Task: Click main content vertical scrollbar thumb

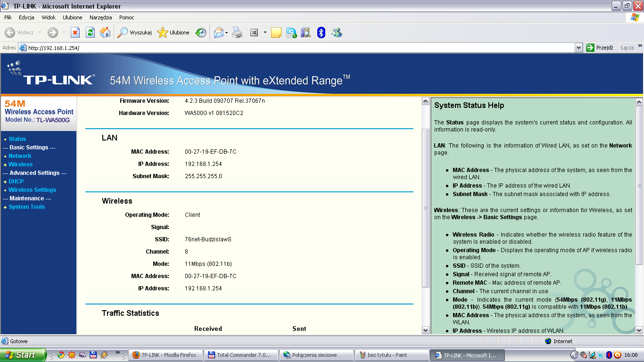Action: click(425, 207)
